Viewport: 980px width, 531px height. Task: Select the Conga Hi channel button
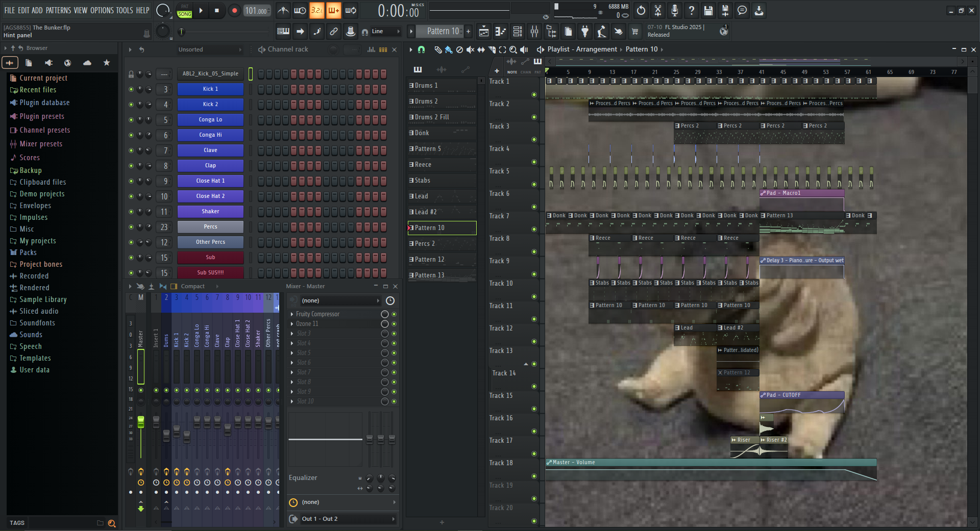point(210,135)
